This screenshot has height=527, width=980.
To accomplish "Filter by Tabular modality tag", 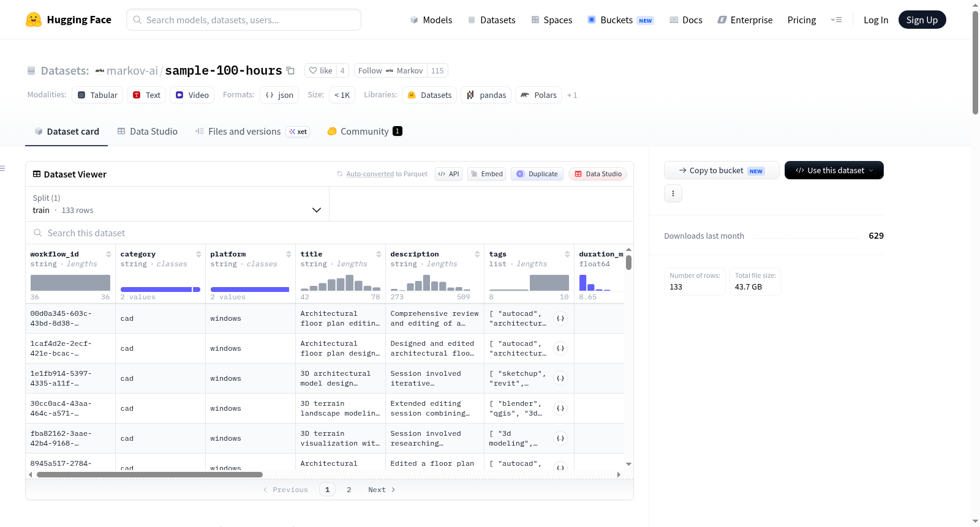I will click(97, 95).
